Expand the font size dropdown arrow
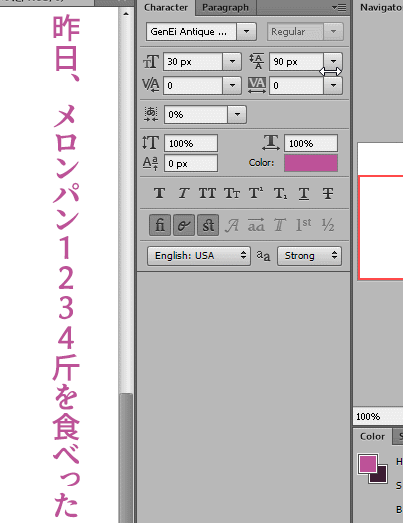 pos(232,61)
